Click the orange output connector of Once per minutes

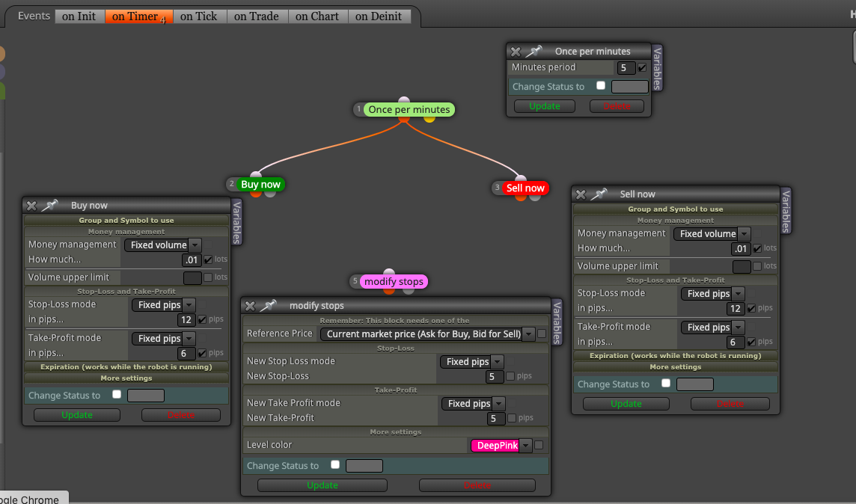pos(404,118)
